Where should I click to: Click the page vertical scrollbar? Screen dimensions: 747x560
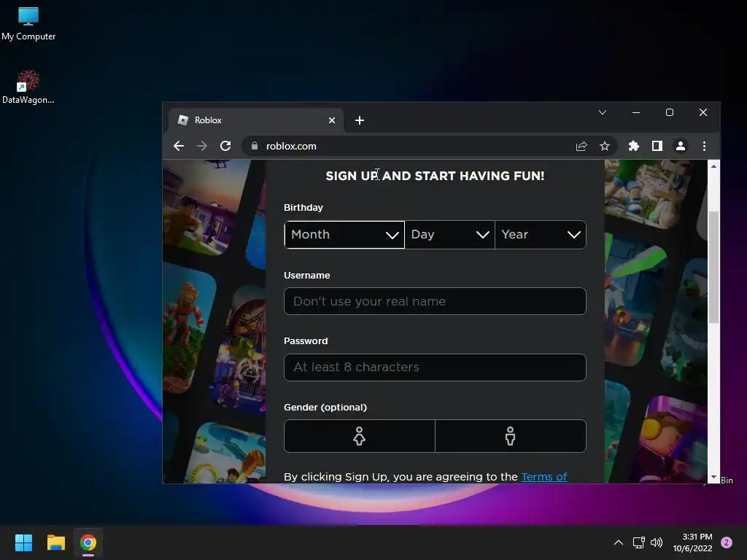[713, 267]
